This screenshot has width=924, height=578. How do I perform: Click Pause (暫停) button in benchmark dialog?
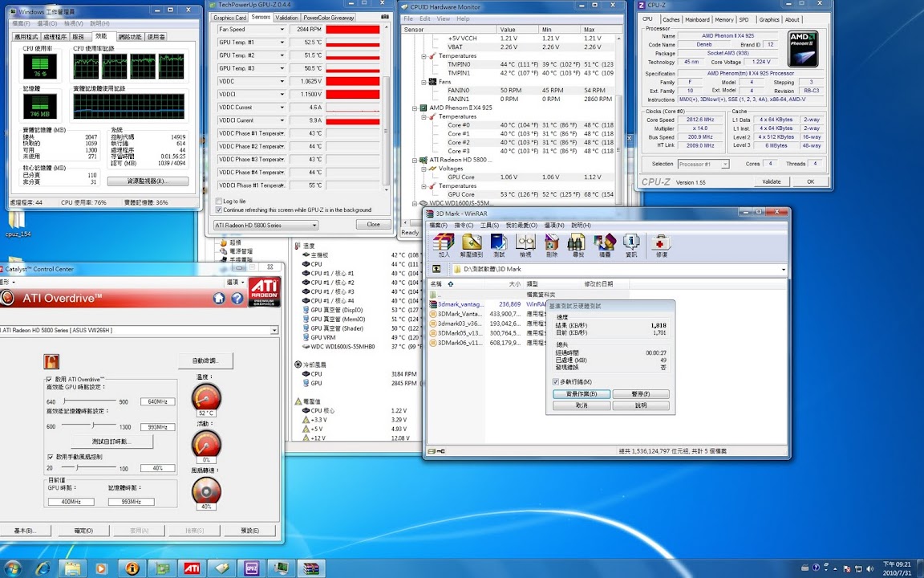pyautogui.click(x=641, y=394)
